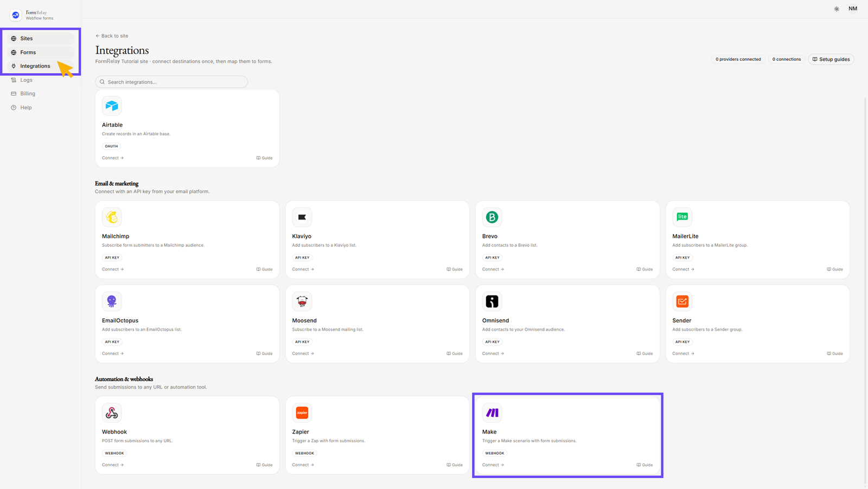Click Connect on the Webhook card
868x489 pixels.
click(113, 465)
